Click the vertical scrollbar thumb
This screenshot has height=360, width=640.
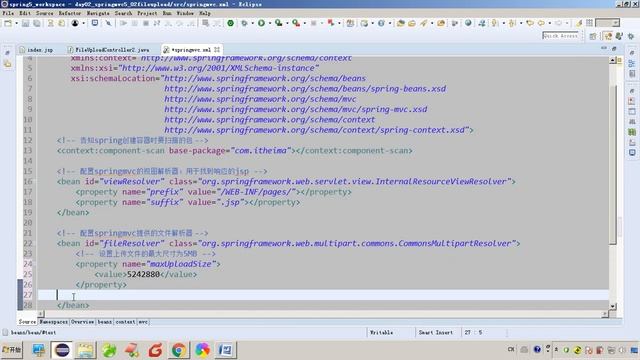(x=613, y=165)
